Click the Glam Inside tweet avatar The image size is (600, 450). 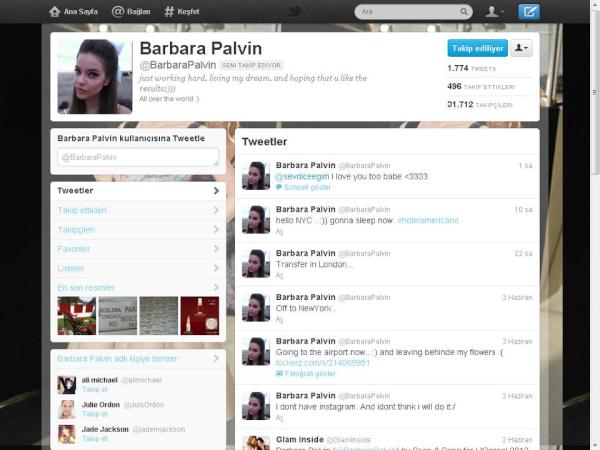point(256,443)
